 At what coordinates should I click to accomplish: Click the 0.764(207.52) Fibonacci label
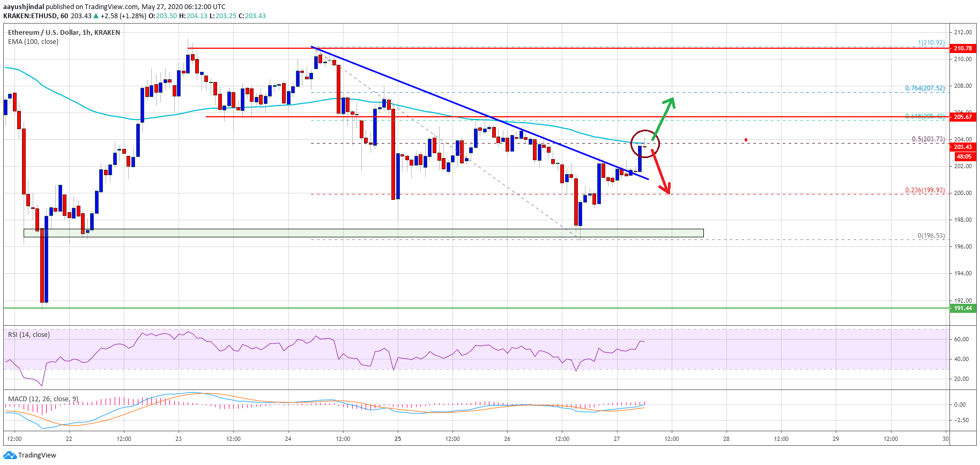pos(925,88)
